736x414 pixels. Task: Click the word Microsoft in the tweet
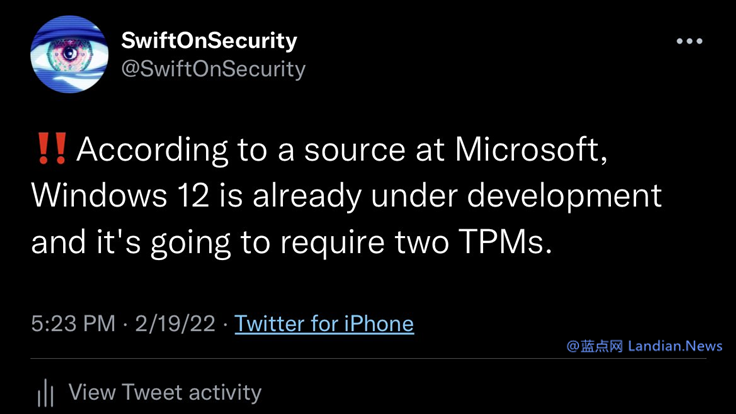click(x=530, y=149)
